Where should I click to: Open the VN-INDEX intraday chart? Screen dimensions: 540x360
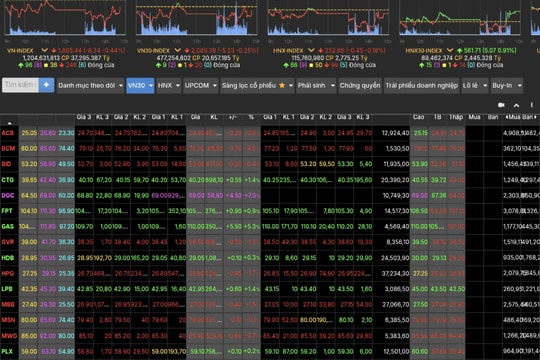click(65, 18)
